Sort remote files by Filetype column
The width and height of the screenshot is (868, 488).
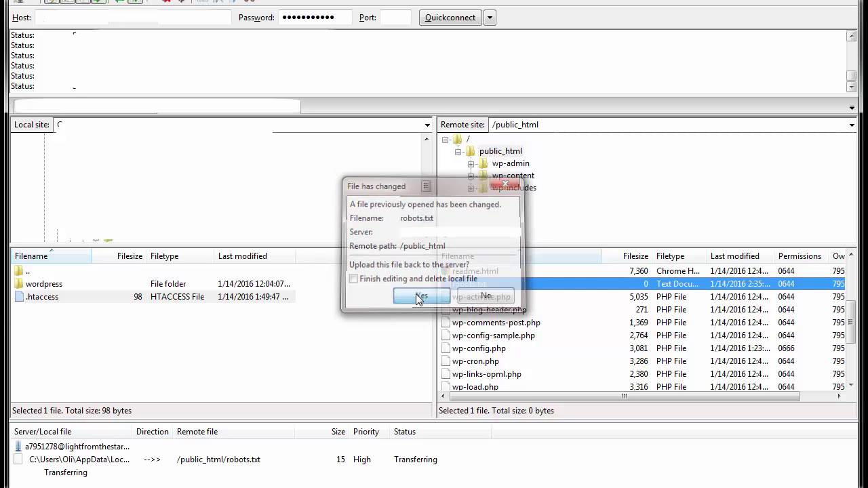[679, 256]
